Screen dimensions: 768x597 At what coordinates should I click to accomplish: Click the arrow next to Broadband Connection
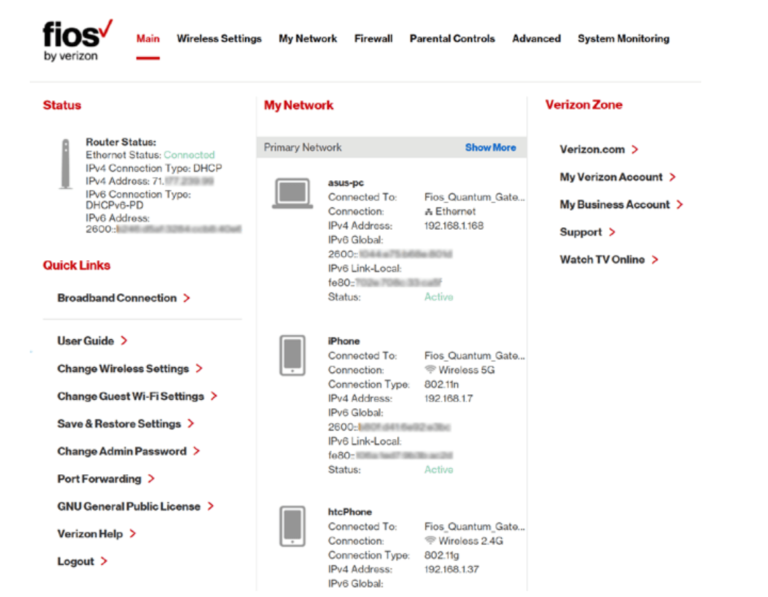click(x=187, y=298)
